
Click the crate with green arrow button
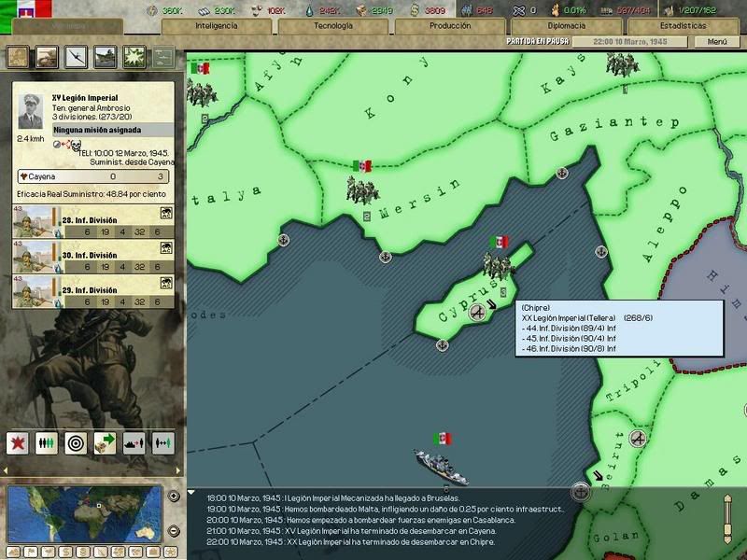105,443
